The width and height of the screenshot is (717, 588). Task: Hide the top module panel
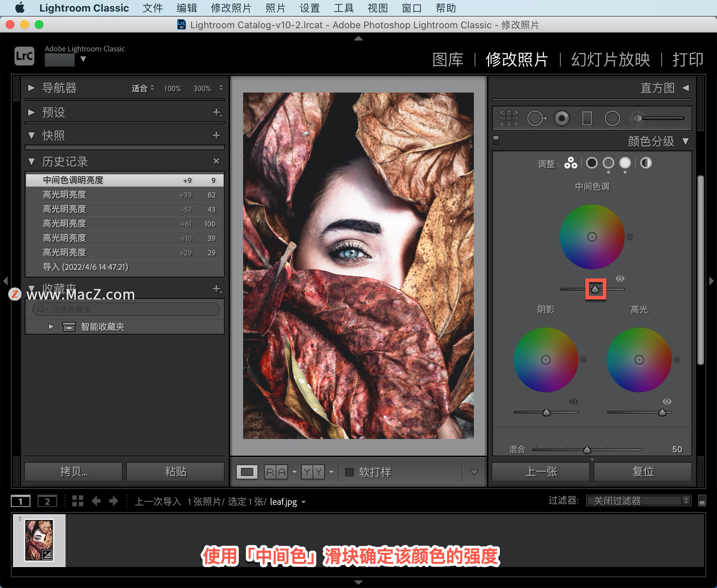pos(358,38)
